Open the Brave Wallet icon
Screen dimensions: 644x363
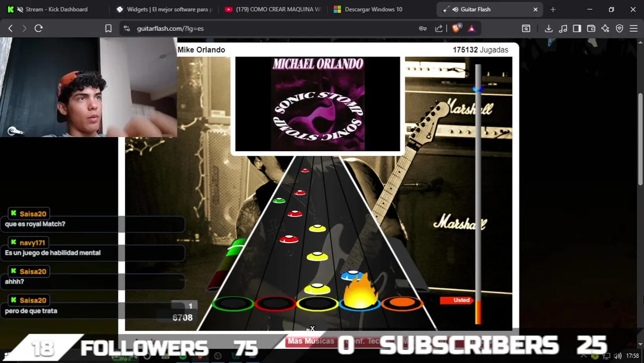coord(591,29)
